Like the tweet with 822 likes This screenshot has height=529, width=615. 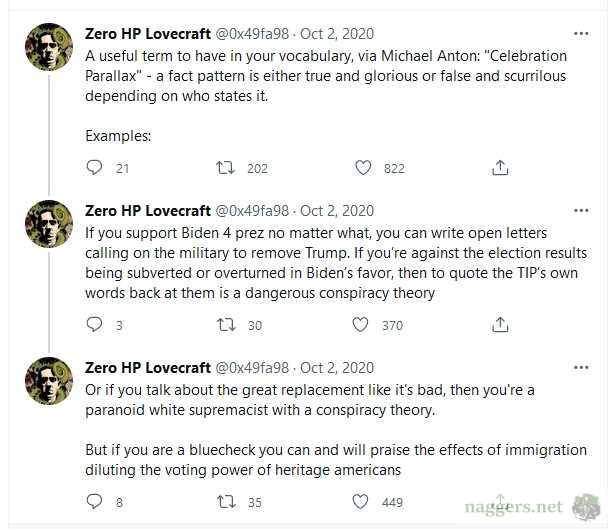click(361, 168)
